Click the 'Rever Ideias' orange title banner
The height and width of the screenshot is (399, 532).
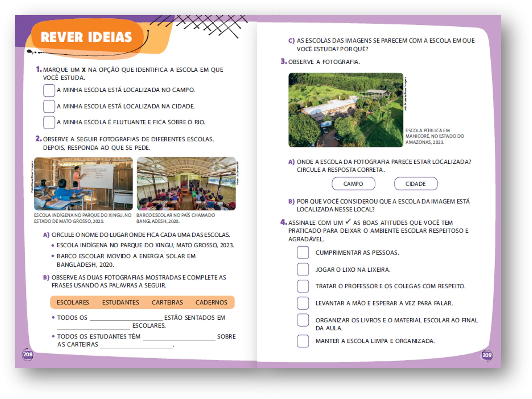coord(87,37)
